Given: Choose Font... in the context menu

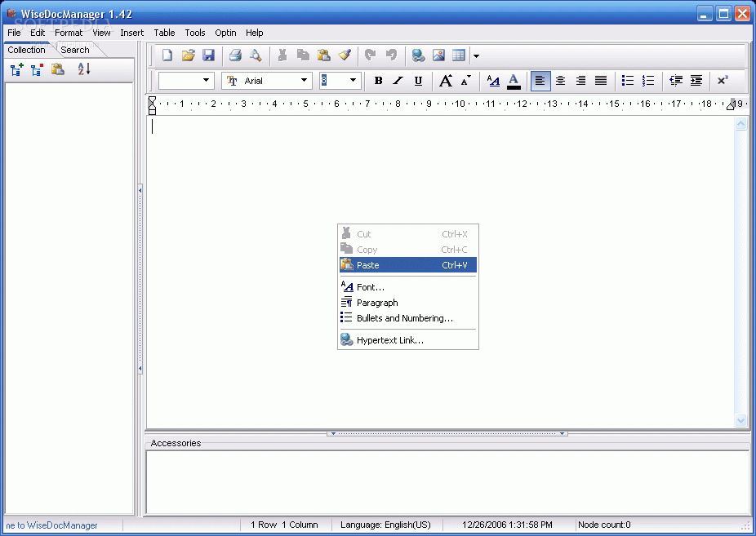Looking at the screenshot, I should [408, 287].
